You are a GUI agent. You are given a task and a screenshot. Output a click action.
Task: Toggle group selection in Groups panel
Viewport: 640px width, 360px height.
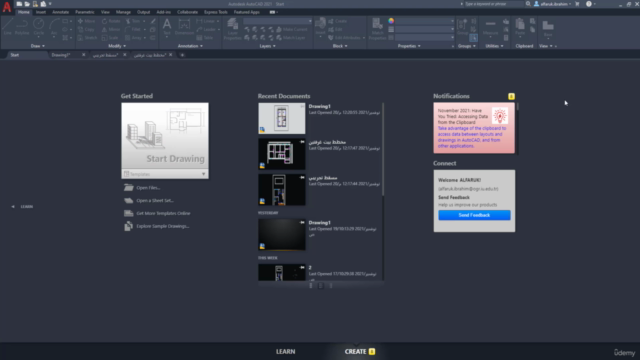(473, 38)
